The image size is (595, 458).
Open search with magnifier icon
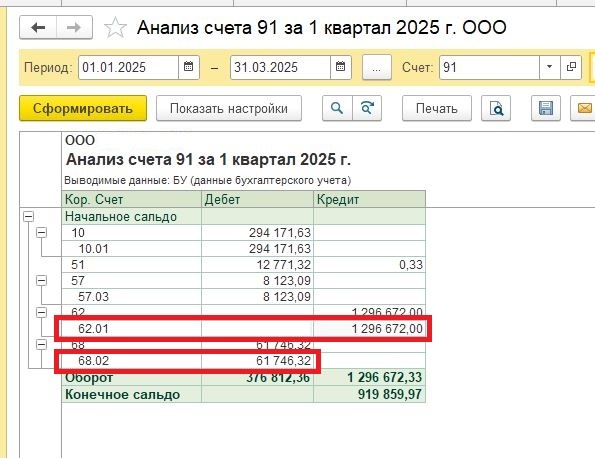[337, 109]
